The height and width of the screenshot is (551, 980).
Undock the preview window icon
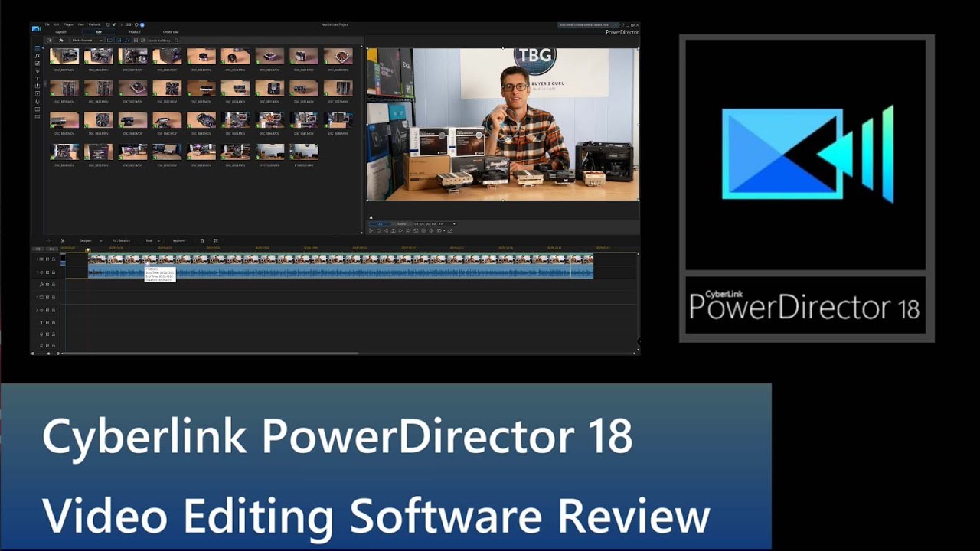pos(450,230)
